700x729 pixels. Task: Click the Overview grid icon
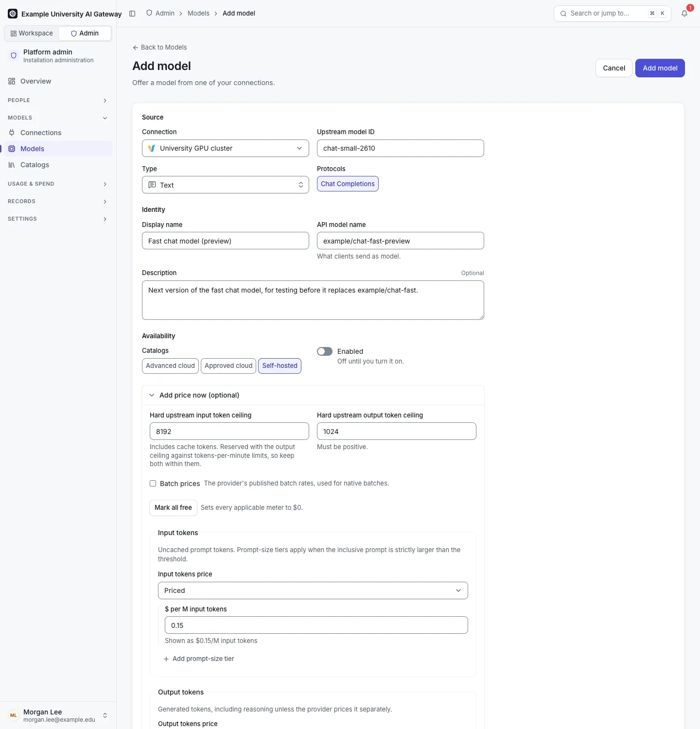pos(12,81)
